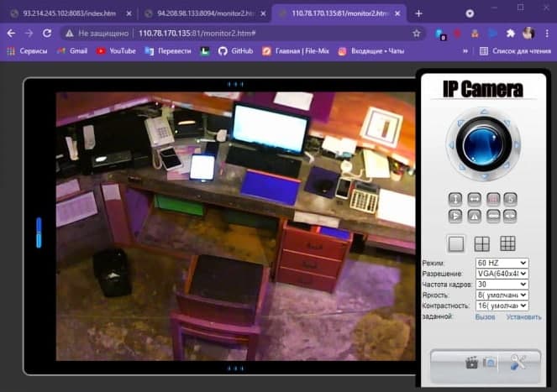This screenshot has height=392, width=557.
Task: Click the blue slider on left edge
Action: pyautogui.click(x=38, y=233)
